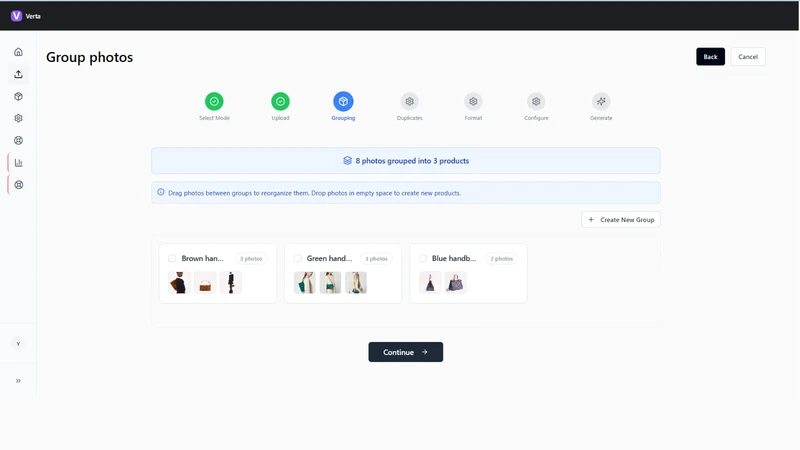Click the Back button
This screenshot has width=800, height=450.
click(x=710, y=57)
